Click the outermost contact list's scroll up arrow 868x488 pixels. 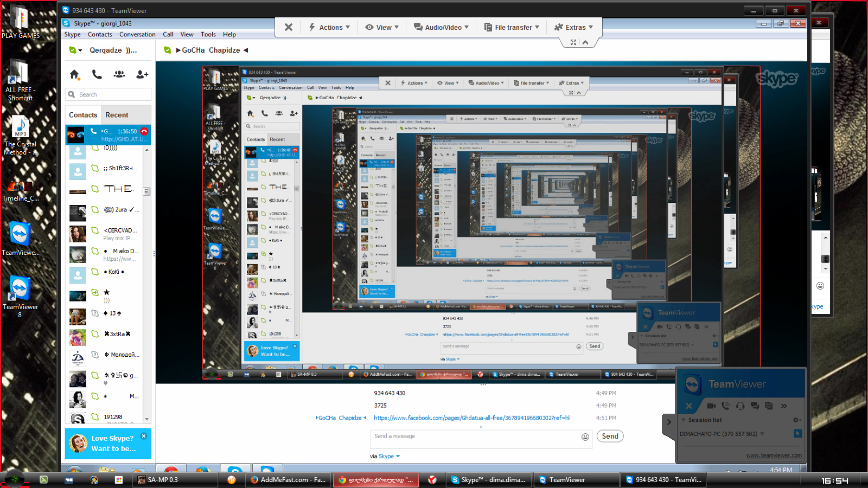coord(146,150)
